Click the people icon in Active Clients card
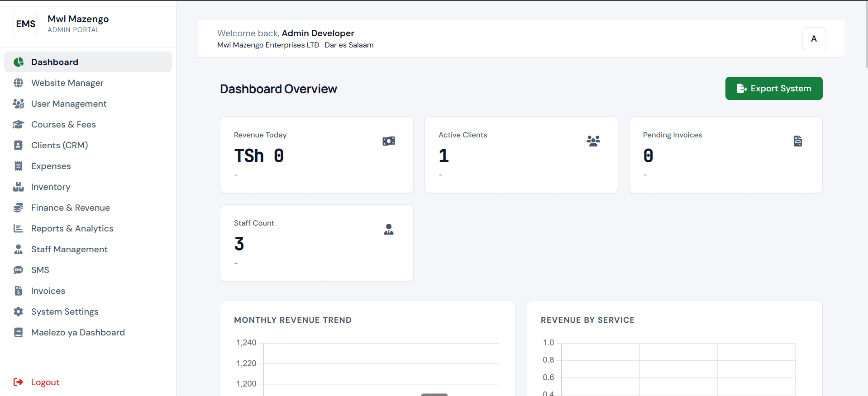Image resolution: width=868 pixels, height=396 pixels. (x=593, y=141)
